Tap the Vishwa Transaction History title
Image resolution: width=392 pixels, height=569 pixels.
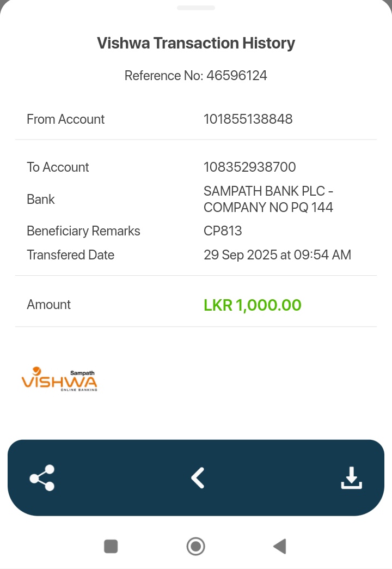[x=196, y=43]
